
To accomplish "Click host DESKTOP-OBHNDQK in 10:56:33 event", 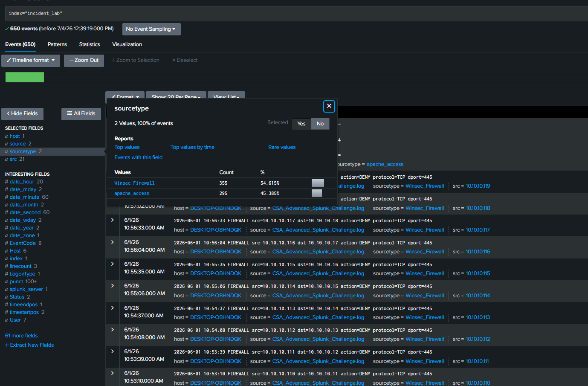I will point(216,230).
